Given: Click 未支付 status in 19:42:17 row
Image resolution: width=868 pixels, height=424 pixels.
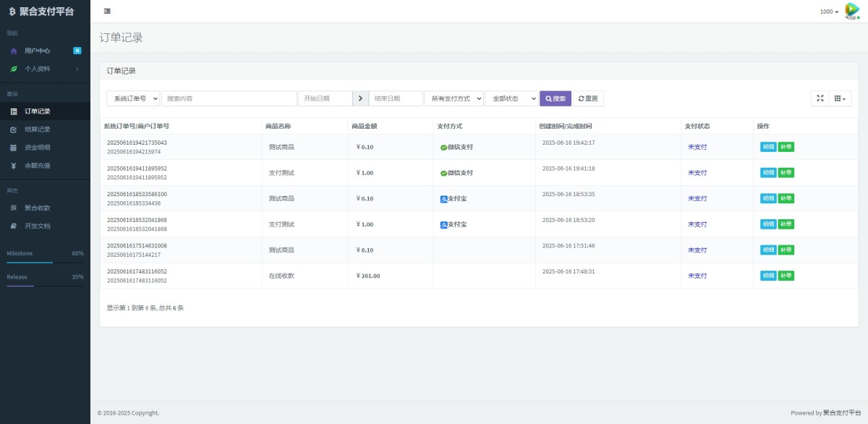Looking at the screenshot, I should pyautogui.click(x=697, y=147).
